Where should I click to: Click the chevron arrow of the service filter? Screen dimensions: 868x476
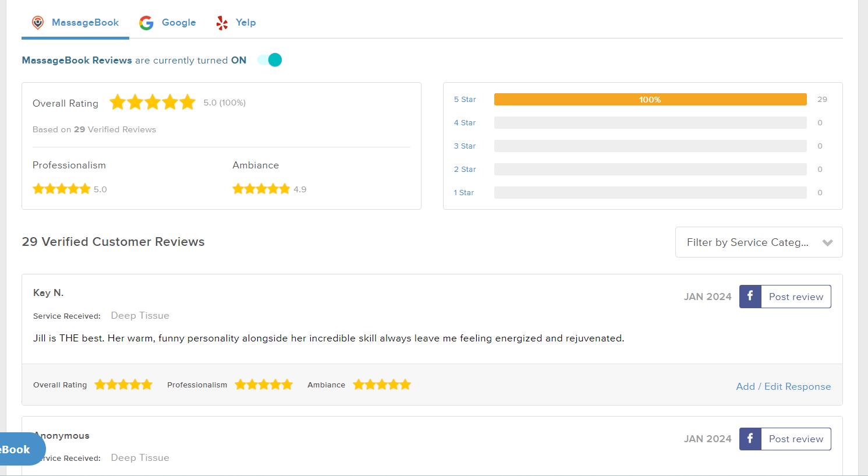[827, 243]
